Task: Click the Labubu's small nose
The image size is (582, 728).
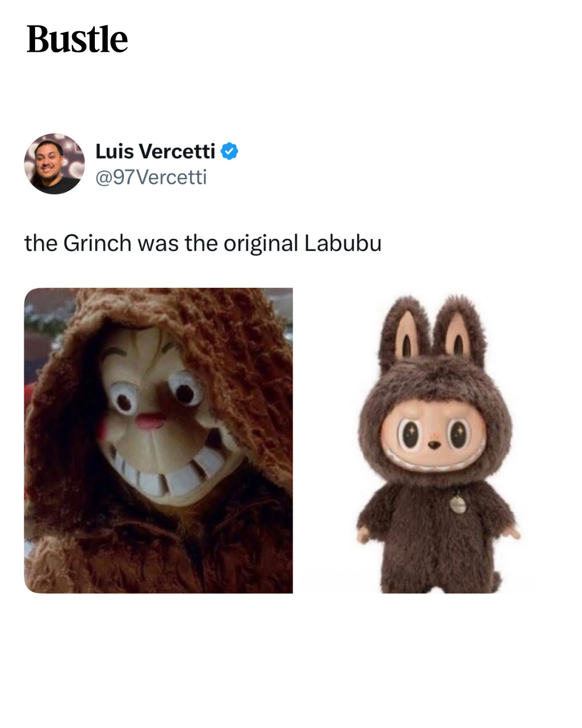Action: (x=433, y=445)
